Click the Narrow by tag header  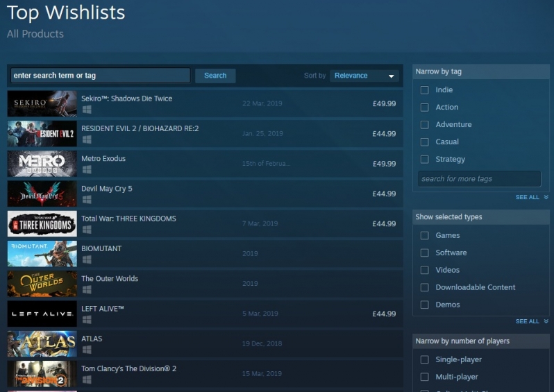[x=481, y=71]
